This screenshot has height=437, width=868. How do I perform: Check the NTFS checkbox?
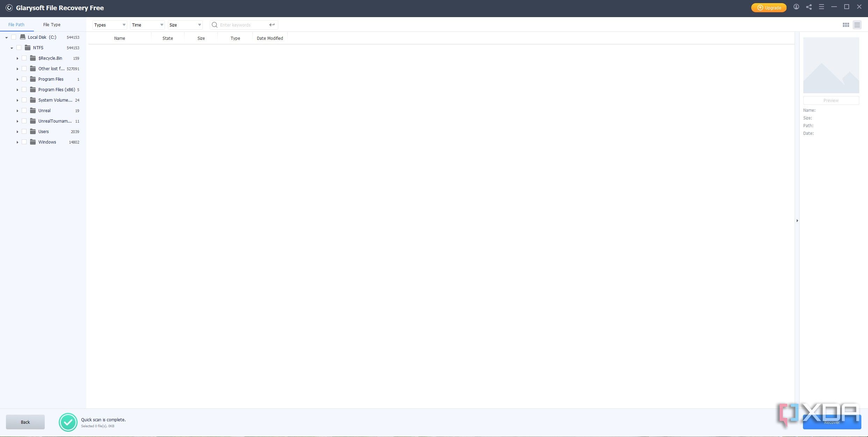tap(19, 48)
